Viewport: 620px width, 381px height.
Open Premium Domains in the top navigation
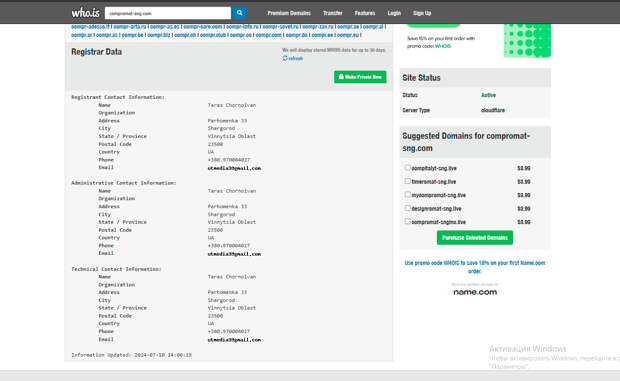tap(289, 13)
